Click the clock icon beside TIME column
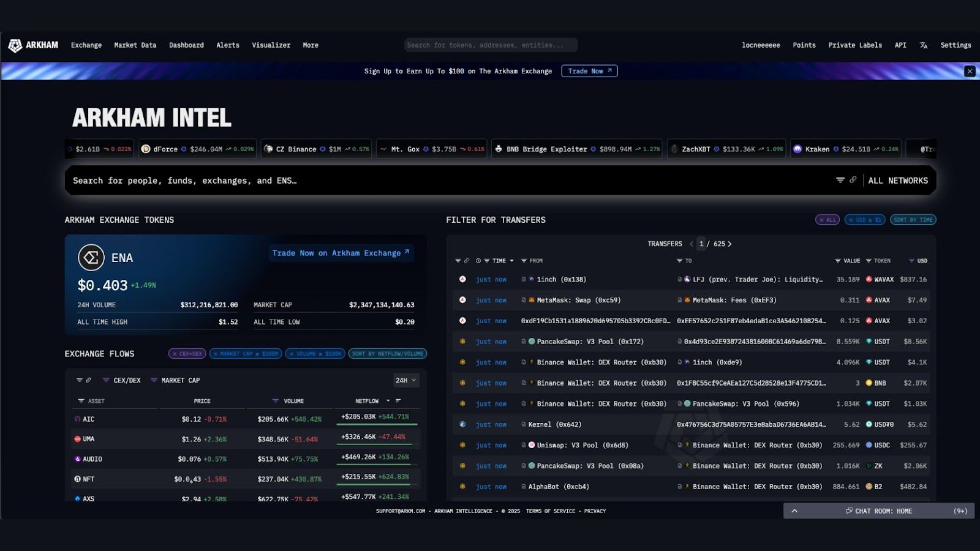 pyautogui.click(x=478, y=261)
